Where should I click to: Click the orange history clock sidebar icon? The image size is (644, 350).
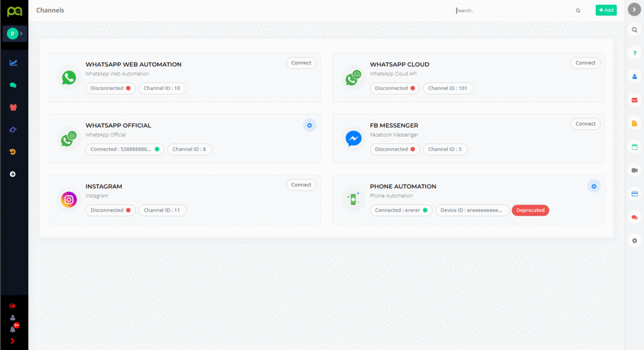[x=13, y=152]
